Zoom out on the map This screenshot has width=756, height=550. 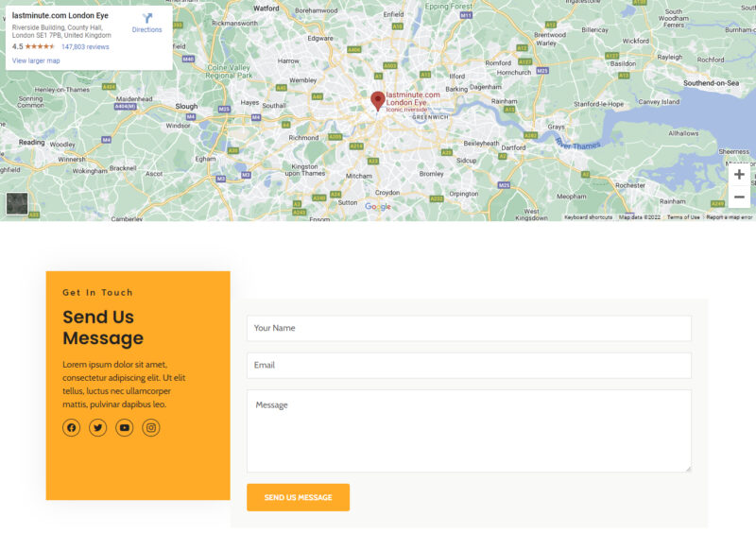tap(739, 197)
